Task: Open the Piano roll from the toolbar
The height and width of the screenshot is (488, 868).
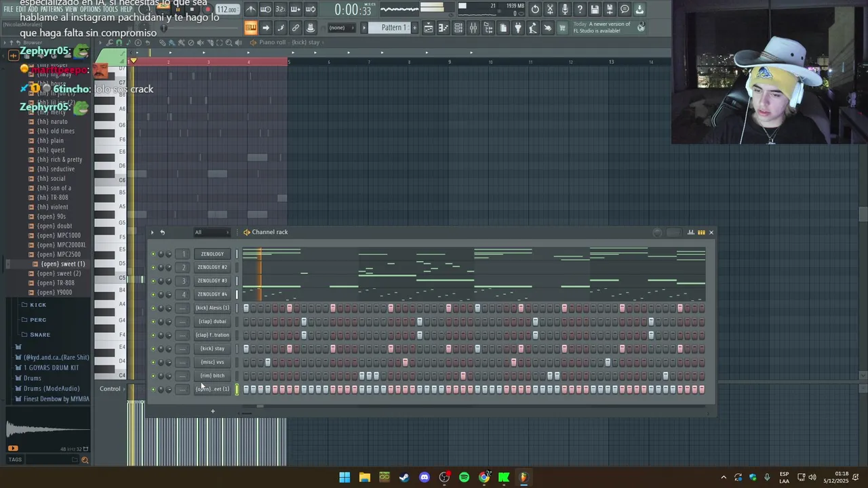Action: (443, 28)
